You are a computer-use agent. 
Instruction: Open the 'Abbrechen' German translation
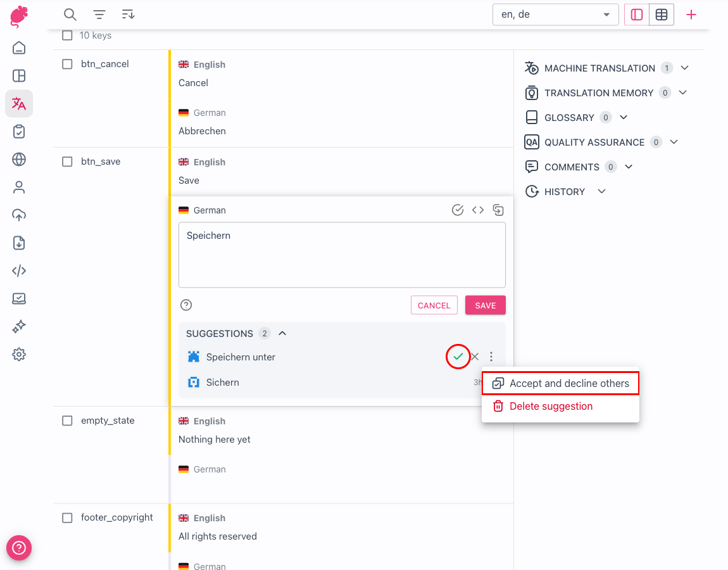point(202,131)
